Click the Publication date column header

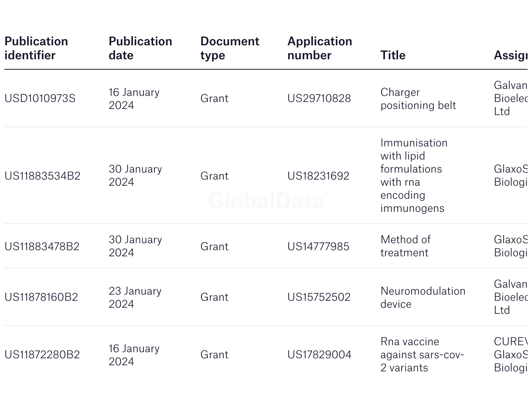(x=140, y=48)
